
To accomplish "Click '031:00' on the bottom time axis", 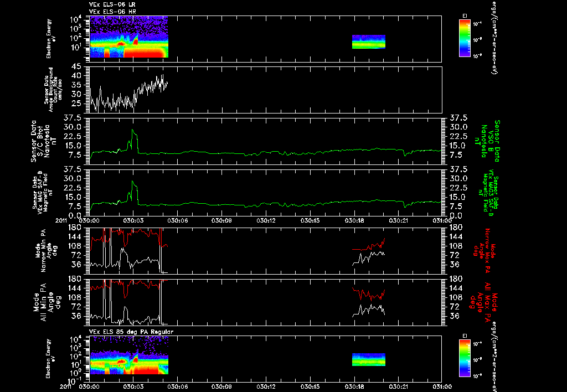I will click(442, 386).
